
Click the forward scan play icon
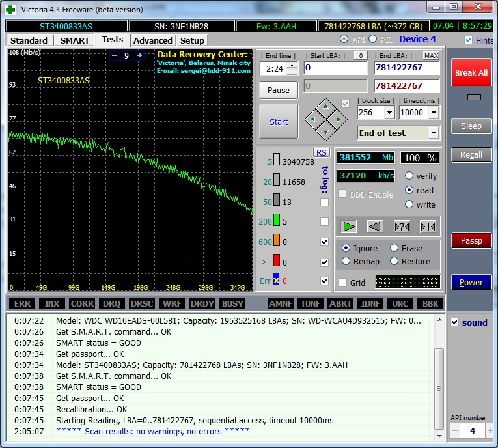click(350, 227)
